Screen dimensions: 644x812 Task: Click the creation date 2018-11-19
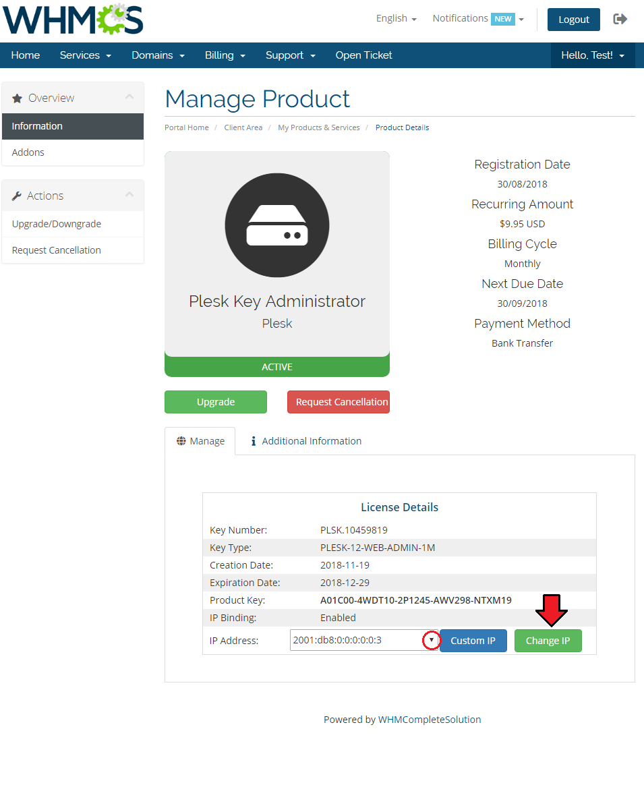coord(345,565)
